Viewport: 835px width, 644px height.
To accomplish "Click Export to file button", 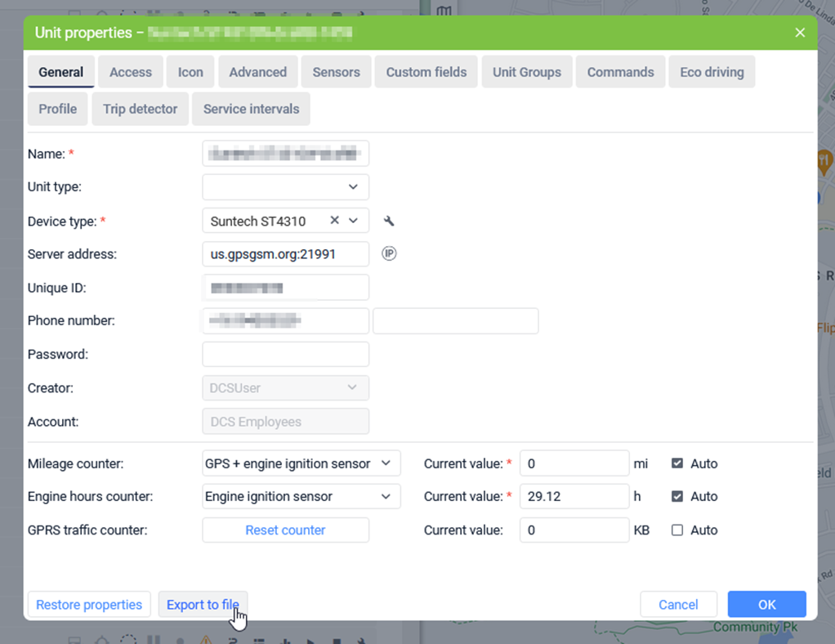I will pyautogui.click(x=203, y=605).
